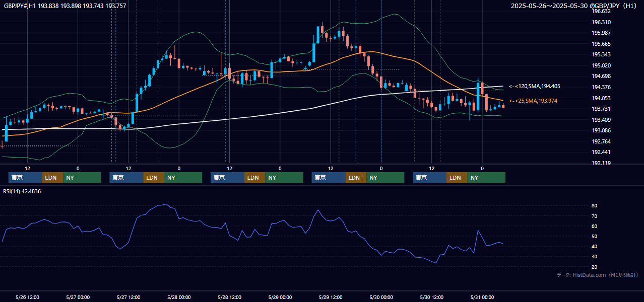Click price axis value 193.409
Image resolution: width=644 pixels, height=302 pixels.
tap(601, 120)
